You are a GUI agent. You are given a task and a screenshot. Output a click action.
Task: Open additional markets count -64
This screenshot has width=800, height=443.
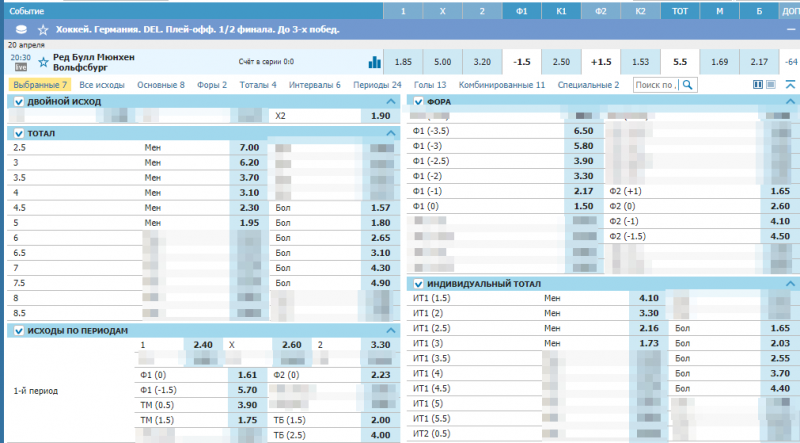click(791, 62)
